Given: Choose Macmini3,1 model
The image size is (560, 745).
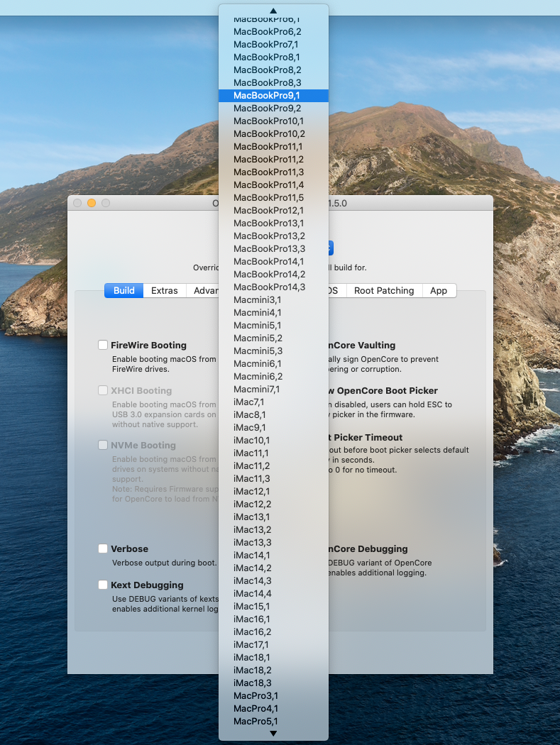Looking at the screenshot, I should point(273,300).
